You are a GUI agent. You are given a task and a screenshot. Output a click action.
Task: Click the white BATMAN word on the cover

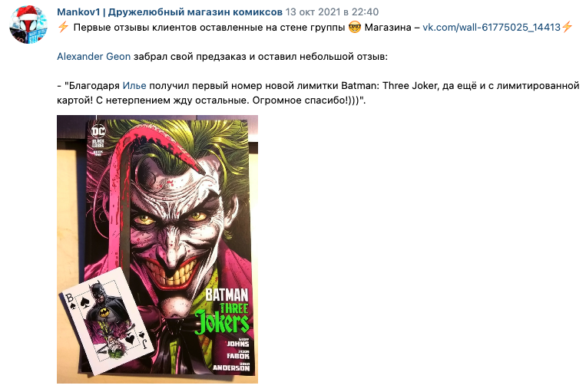pos(227,295)
